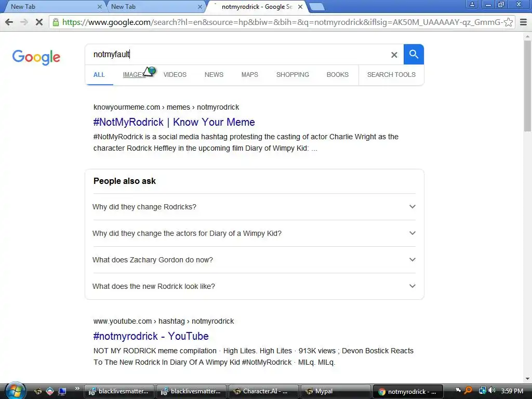
Task: Open the first blacklivesmatter taskbar window
Action: [x=119, y=391]
